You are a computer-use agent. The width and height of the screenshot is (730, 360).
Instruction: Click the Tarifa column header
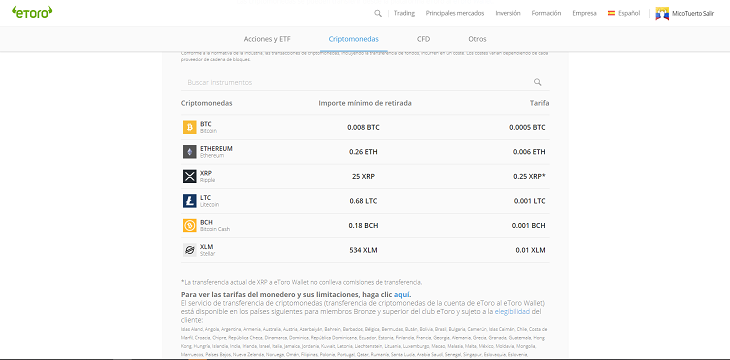pyautogui.click(x=539, y=103)
